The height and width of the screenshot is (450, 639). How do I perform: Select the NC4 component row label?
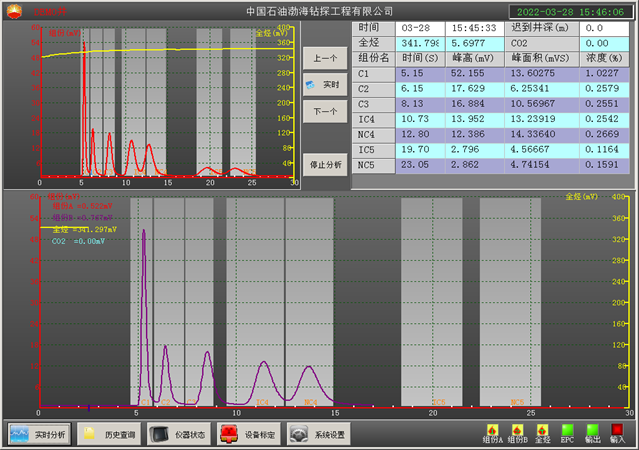tap(374, 135)
